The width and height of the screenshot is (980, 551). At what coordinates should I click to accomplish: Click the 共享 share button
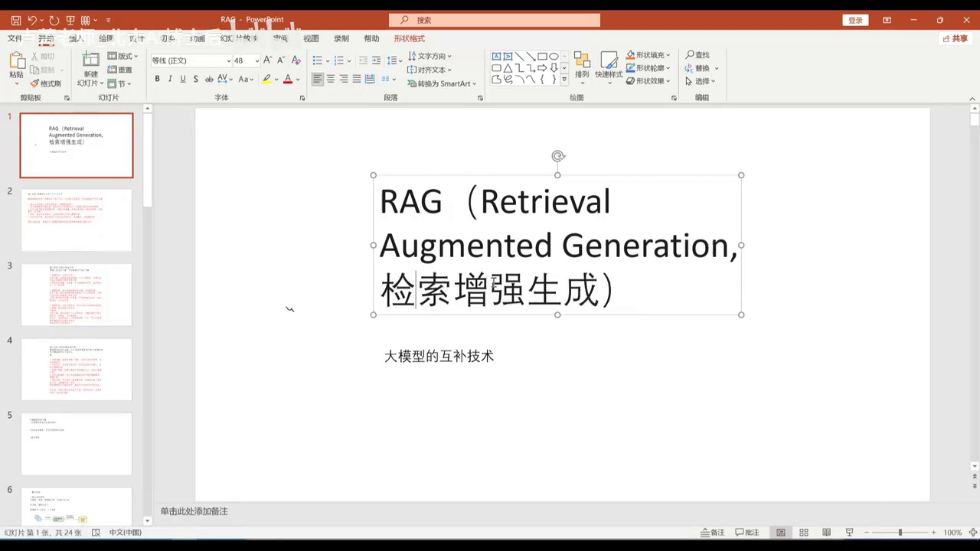[955, 38]
